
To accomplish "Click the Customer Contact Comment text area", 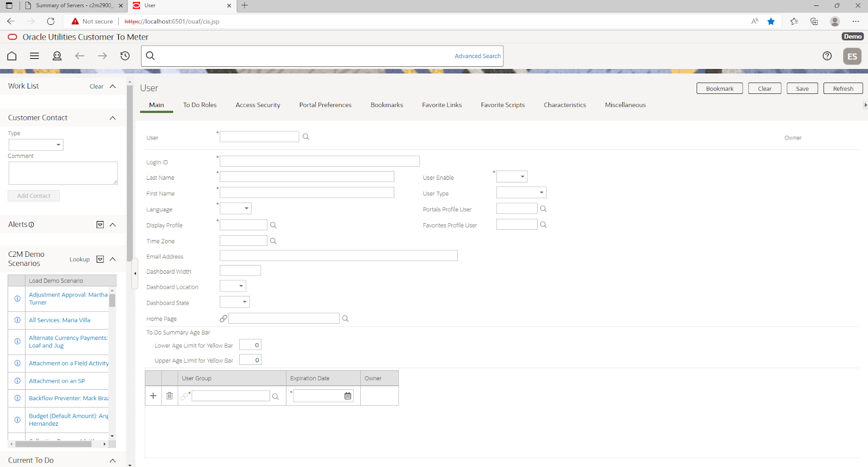I will coord(63,173).
